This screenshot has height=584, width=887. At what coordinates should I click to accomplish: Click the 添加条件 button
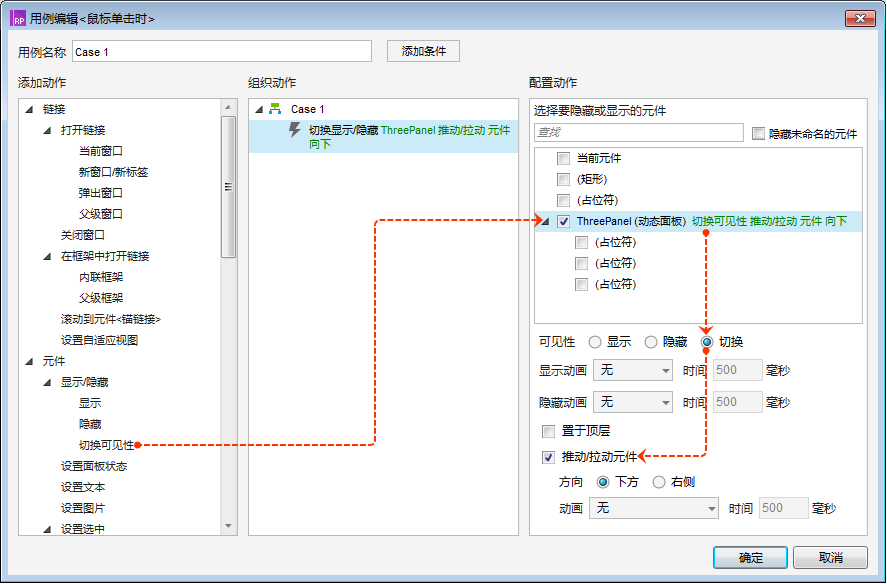coord(423,51)
